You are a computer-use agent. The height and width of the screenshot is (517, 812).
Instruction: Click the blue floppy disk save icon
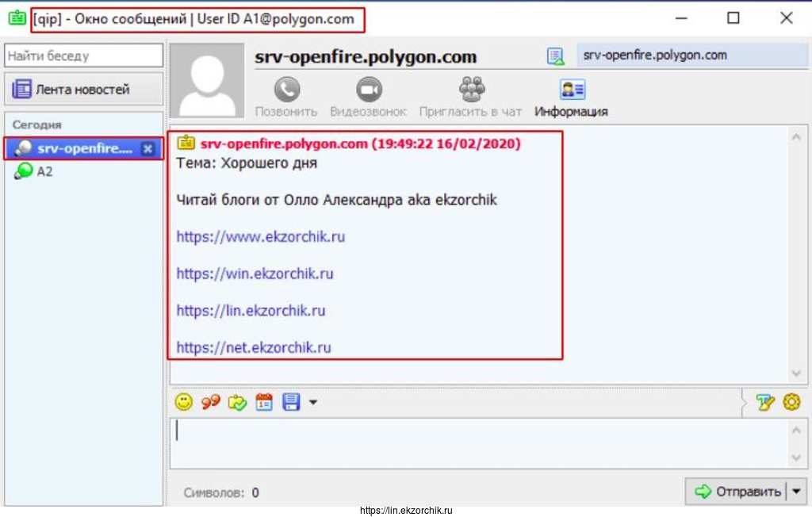pos(291,402)
